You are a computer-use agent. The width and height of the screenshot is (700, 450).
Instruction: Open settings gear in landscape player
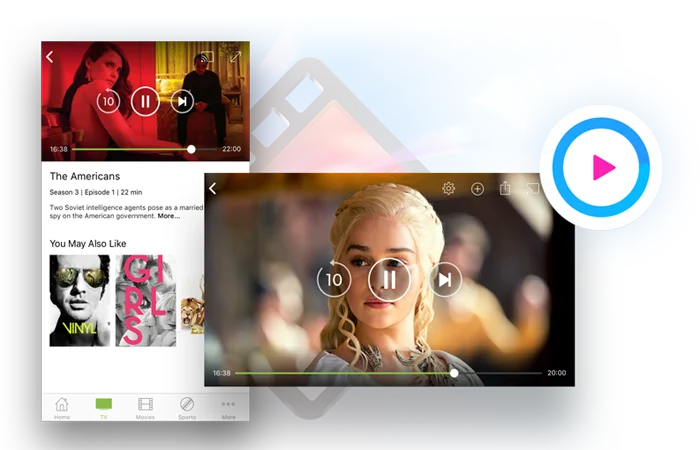point(449,188)
